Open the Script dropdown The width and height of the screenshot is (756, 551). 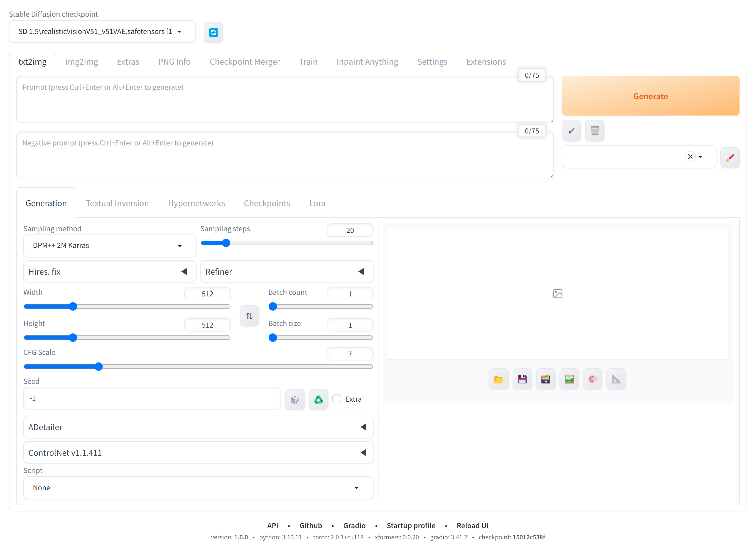click(198, 488)
